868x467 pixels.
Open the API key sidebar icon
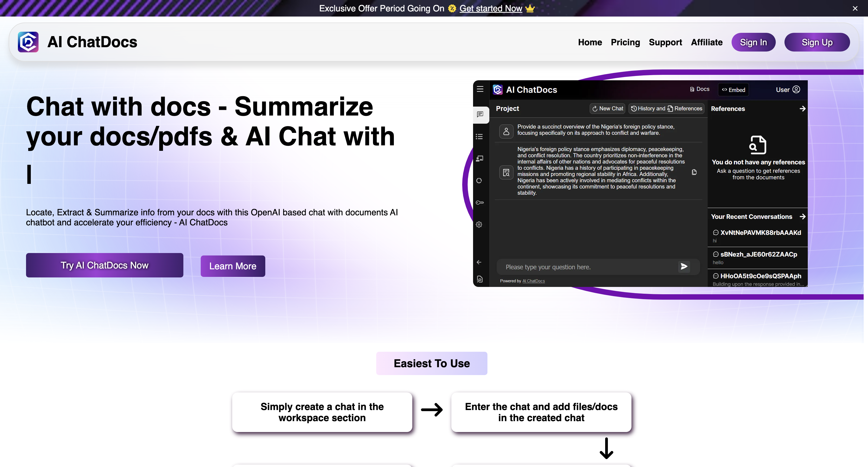pyautogui.click(x=480, y=203)
